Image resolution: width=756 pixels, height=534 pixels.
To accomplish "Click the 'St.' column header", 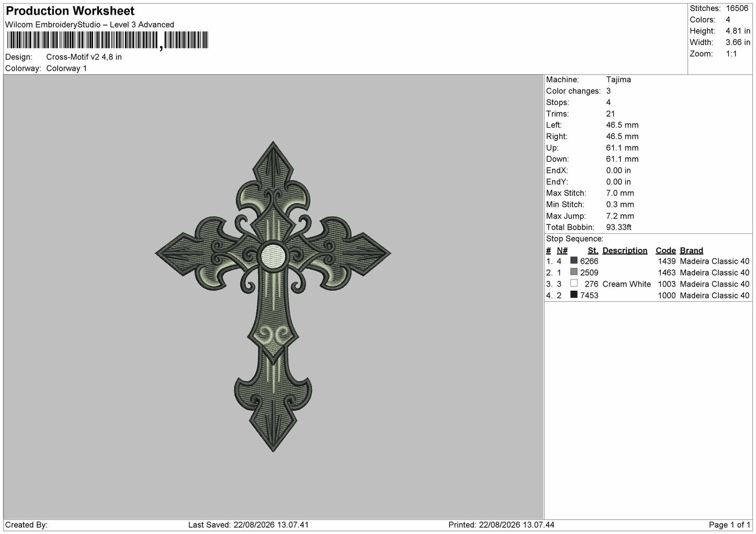I will (593, 251).
